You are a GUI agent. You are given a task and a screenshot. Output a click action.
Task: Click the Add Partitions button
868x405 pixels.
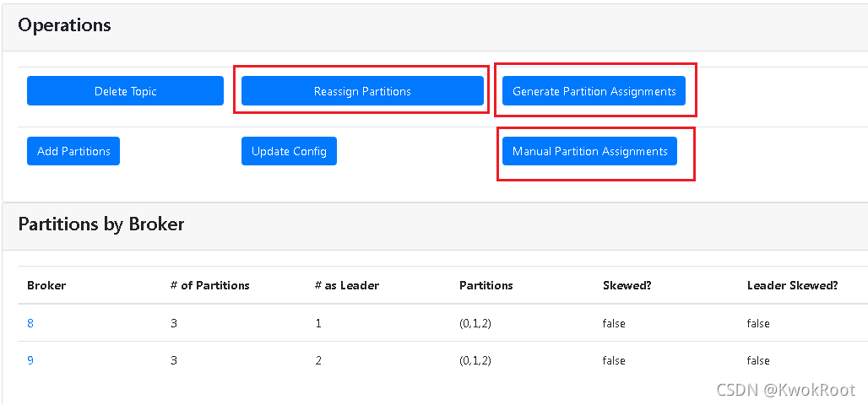73,151
